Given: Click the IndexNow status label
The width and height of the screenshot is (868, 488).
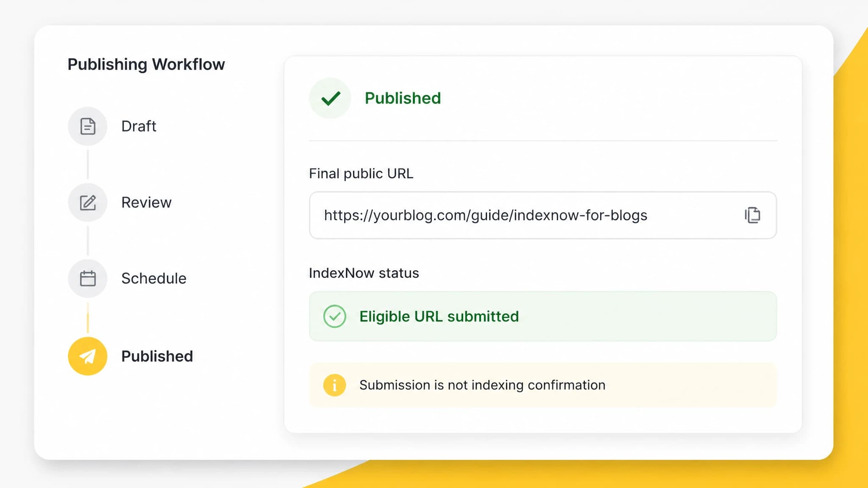Looking at the screenshot, I should (x=364, y=273).
